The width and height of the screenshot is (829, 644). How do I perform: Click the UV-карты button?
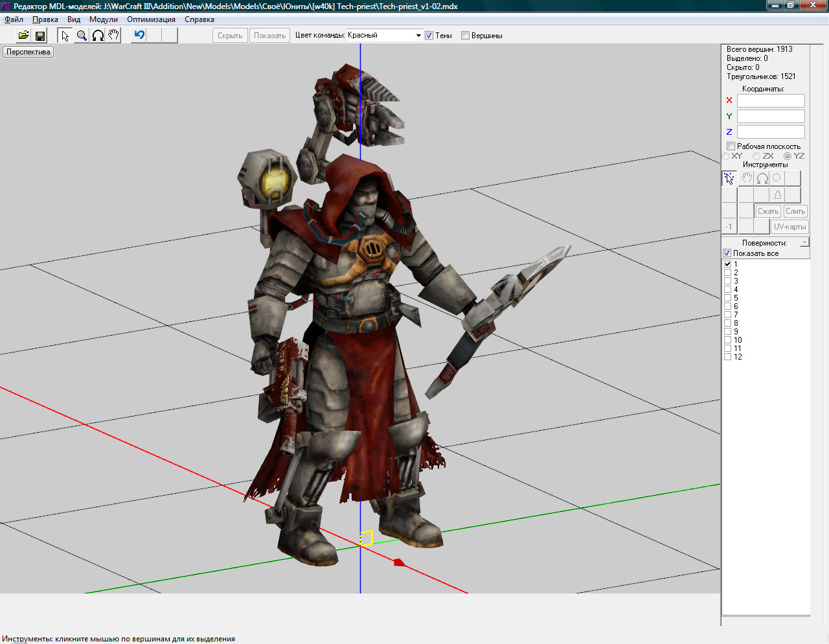pos(789,227)
